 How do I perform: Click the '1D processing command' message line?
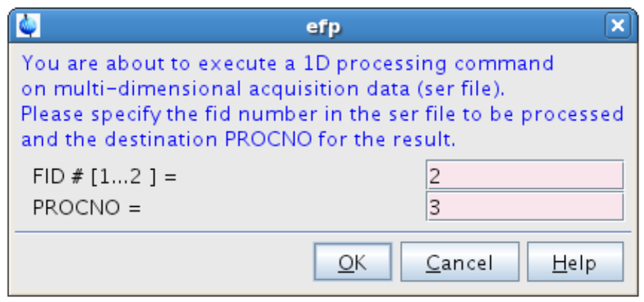click(x=288, y=64)
